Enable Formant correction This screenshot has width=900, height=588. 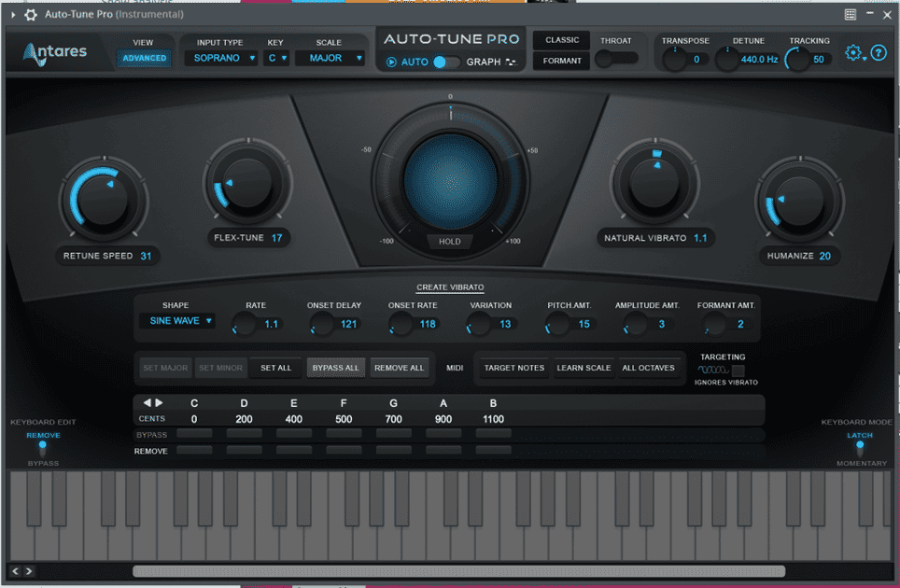point(562,61)
